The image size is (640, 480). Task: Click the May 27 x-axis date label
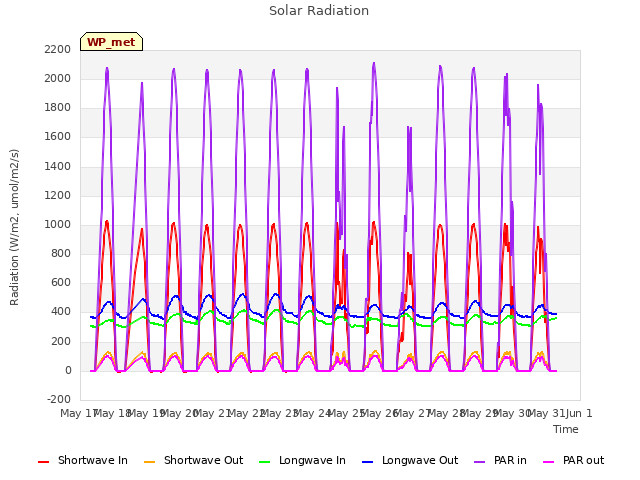411,413
